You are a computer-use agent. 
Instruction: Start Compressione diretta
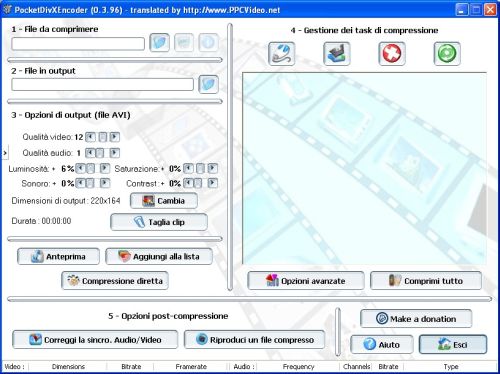coord(115,281)
